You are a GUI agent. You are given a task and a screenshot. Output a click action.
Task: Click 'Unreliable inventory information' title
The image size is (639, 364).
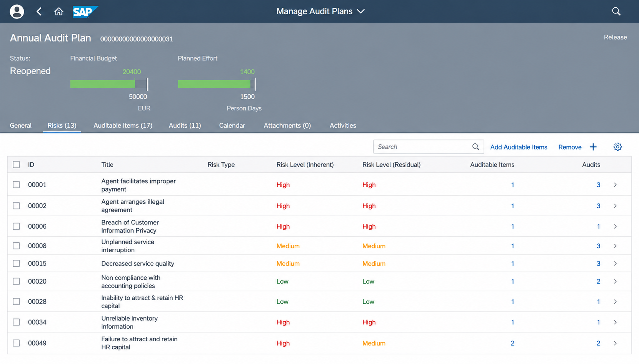[129, 322]
